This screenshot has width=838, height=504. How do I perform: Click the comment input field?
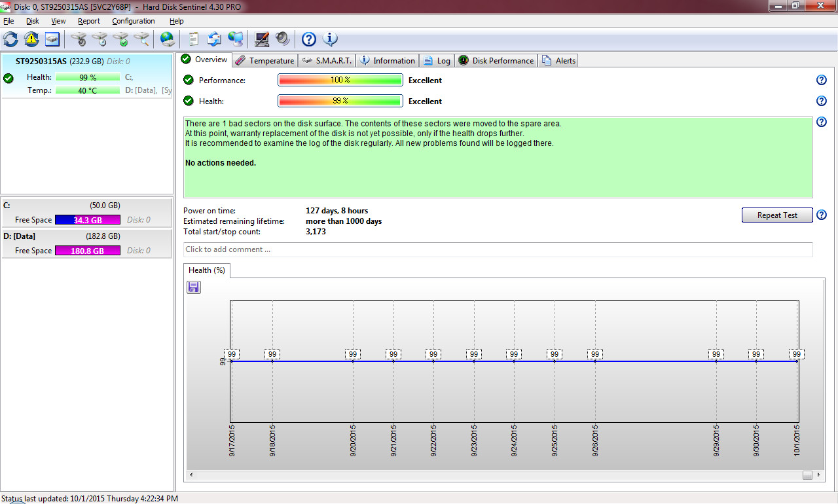pos(498,249)
